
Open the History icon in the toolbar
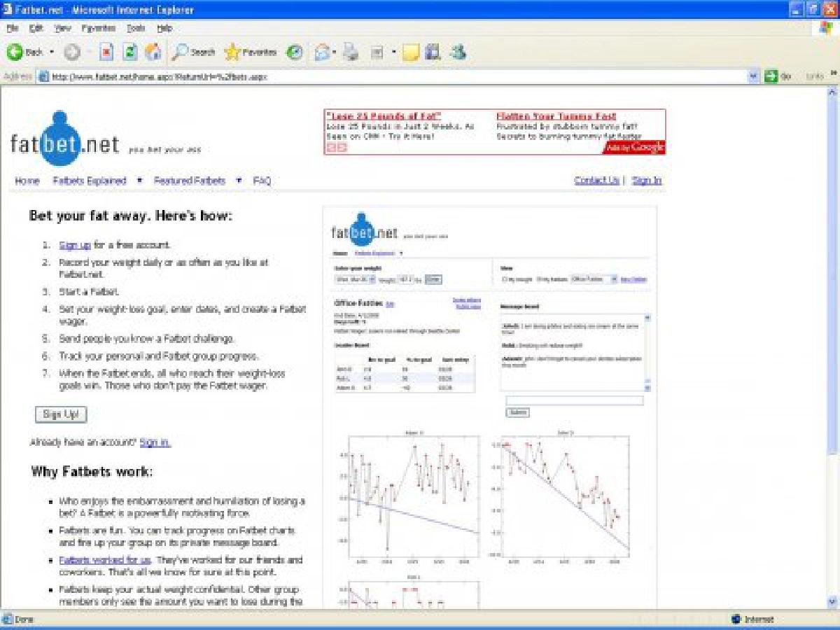coord(295,52)
